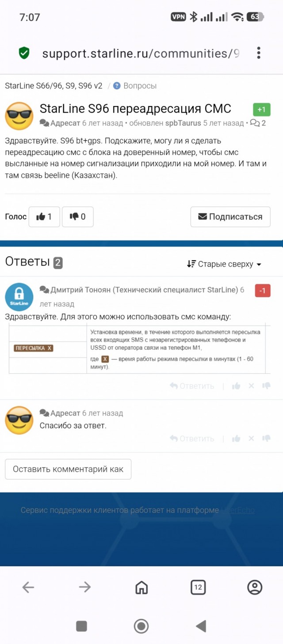Tap the green shield security icon
283x644 pixels.
[x=24, y=53]
